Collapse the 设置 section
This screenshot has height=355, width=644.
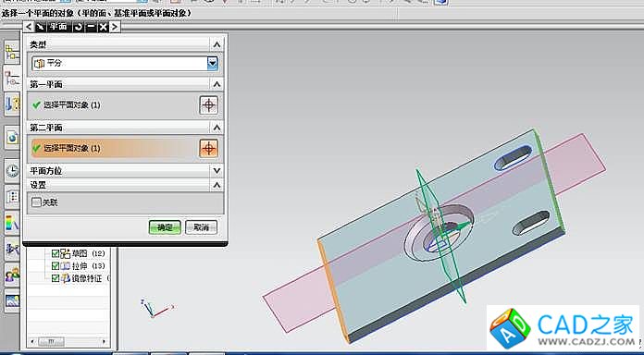pyautogui.click(x=217, y=185)
